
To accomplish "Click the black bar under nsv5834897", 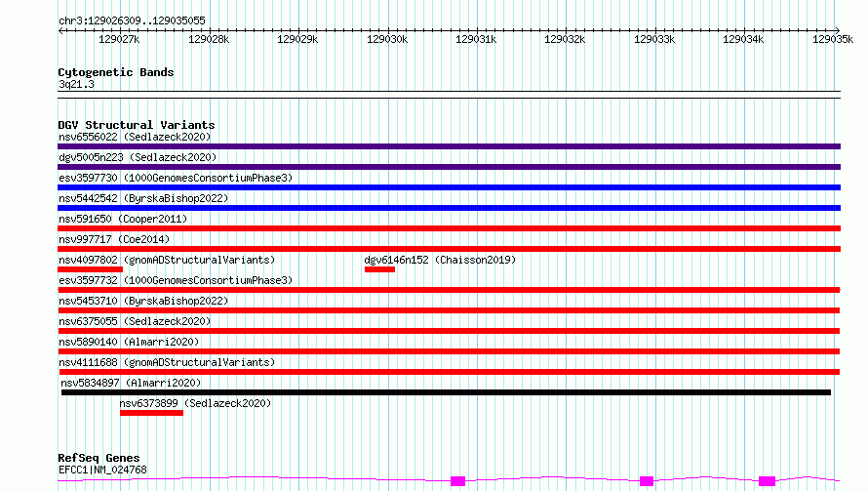I will [446, 392].
